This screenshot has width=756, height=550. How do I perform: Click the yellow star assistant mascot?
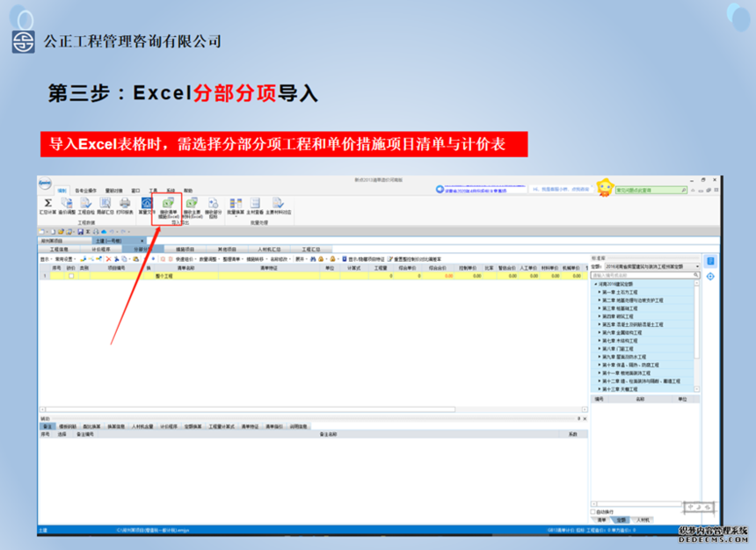click(605, 187)
